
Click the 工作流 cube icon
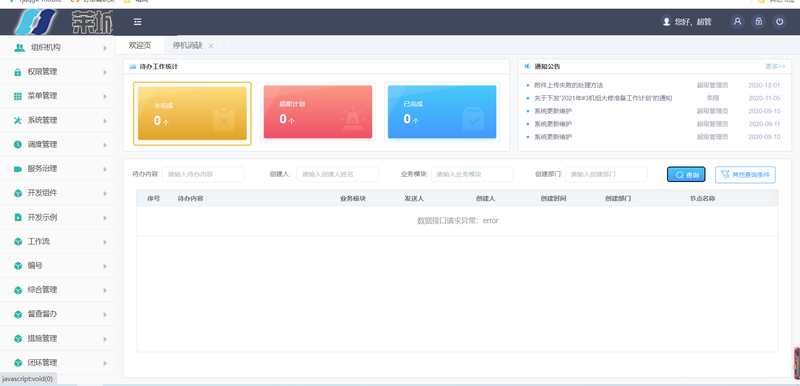pos(18,242)
